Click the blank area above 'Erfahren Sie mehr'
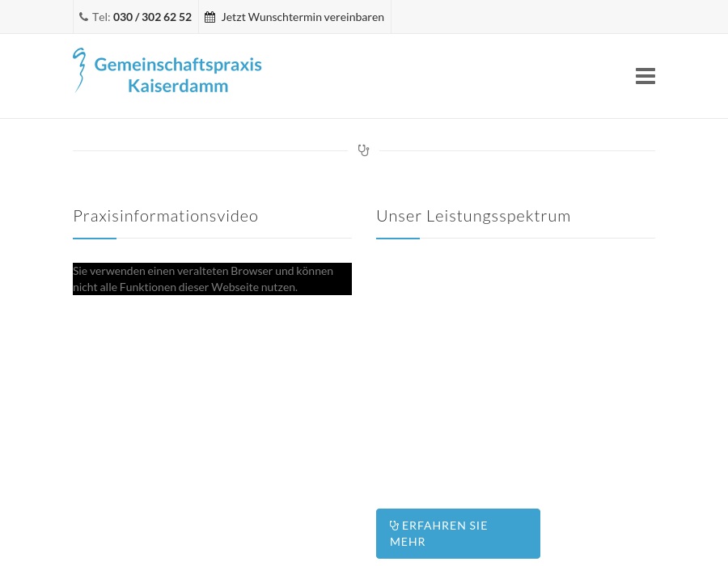This screenshot has height=566, width=728. pyautogui.click(x=515, y=372)
